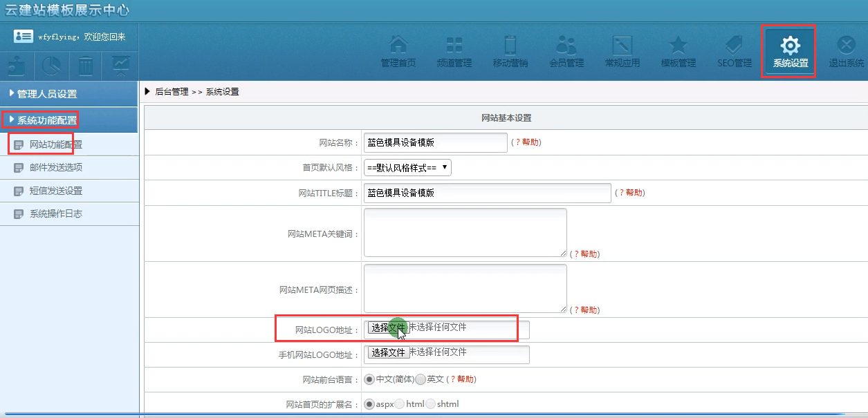The width and height of the screenshot is (868, 418).
Task: Click the 移动营销 phone icon
Action: click(x=510, y=46)
